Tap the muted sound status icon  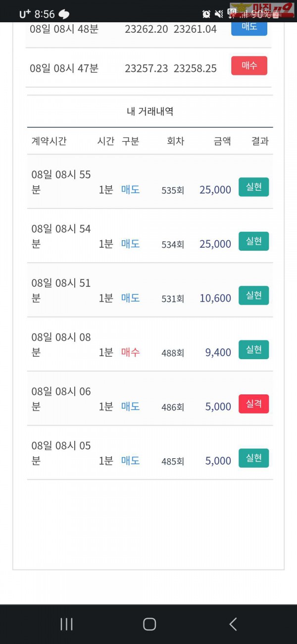[x=219, y=14]
